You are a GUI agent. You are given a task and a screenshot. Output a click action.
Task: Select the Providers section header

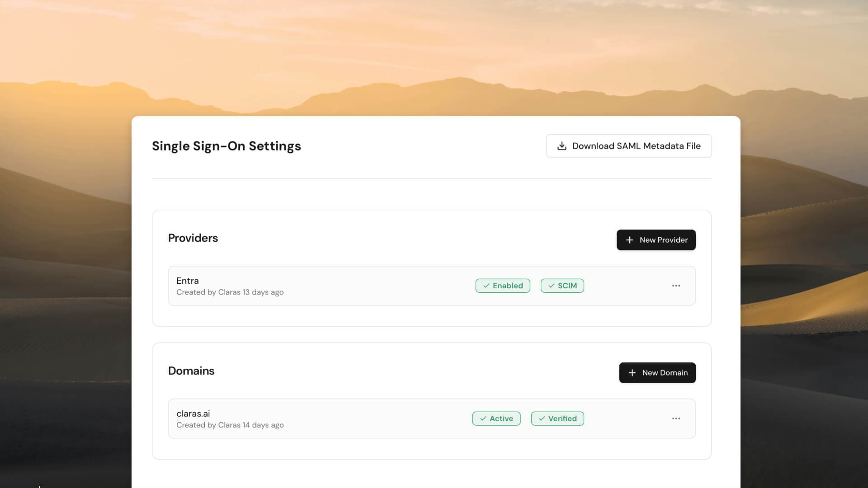193,238
